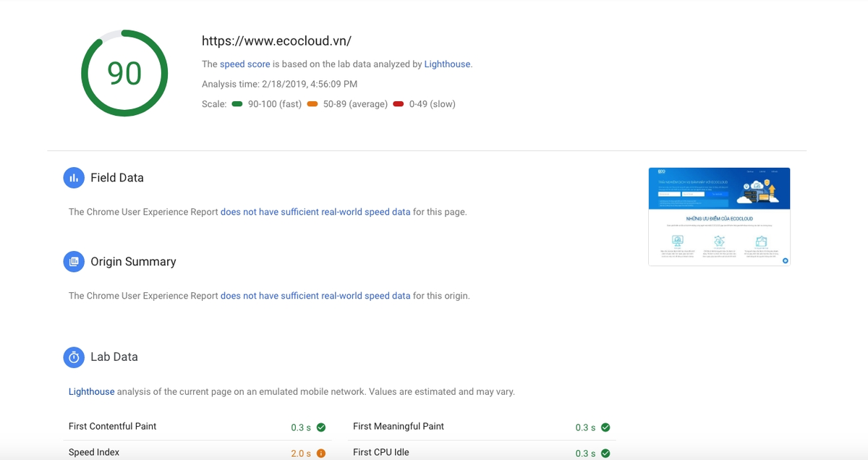The image size is (868, 460).
Task: Open the Field Data insufficient speed data link
Action: (315, 213)
